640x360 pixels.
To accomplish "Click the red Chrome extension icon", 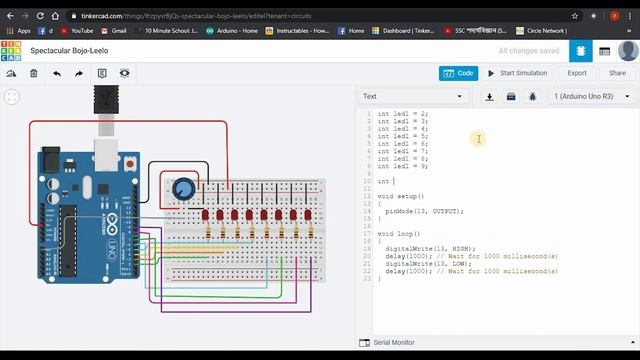I will point(614,16).
